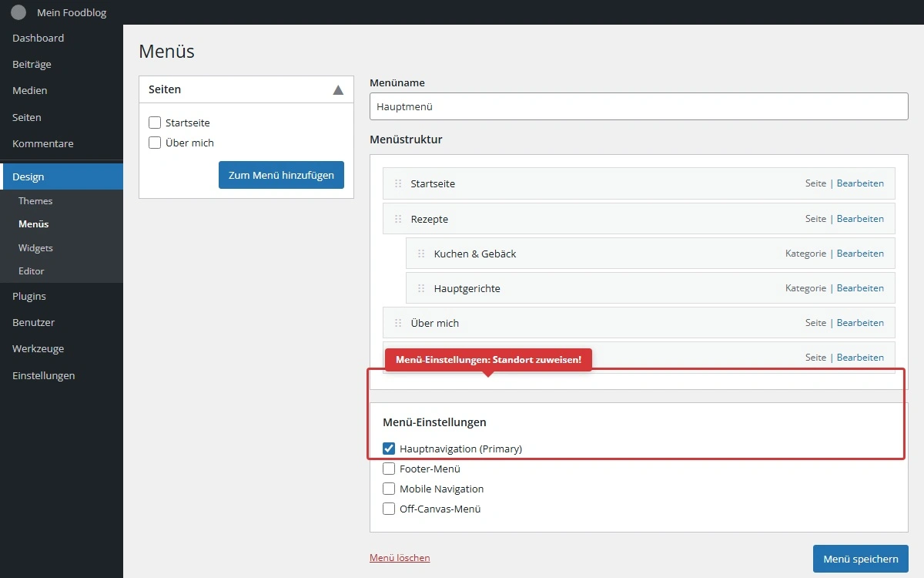Enable the Footer-Menü location checkbox

389,469
